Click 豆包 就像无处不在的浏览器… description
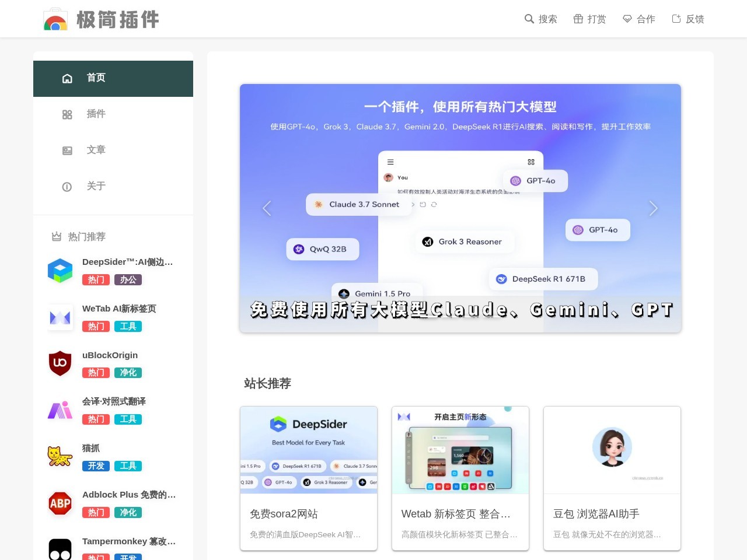Image resolution: width=747 pixels, height=560 pixels. 607,534
